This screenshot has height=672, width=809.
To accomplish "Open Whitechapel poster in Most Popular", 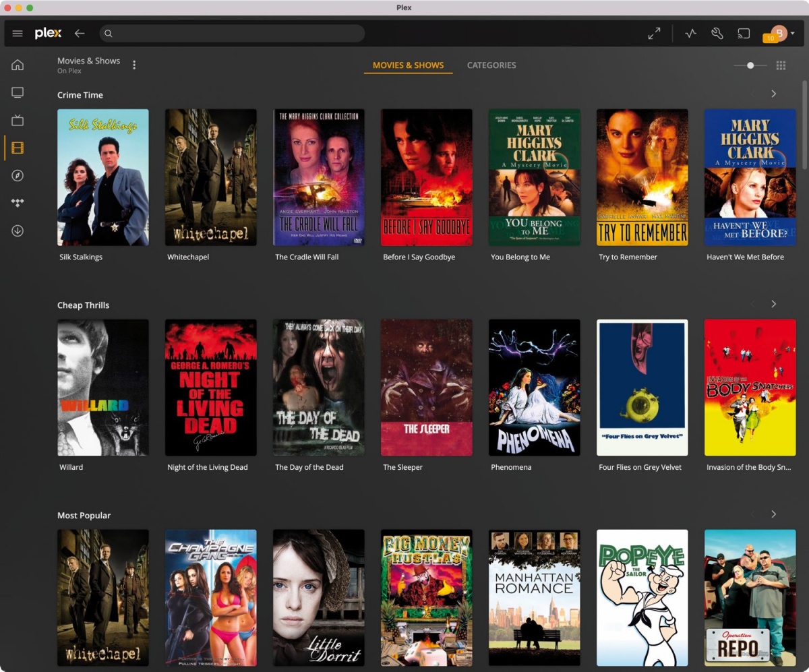I will tap(103, 598).
